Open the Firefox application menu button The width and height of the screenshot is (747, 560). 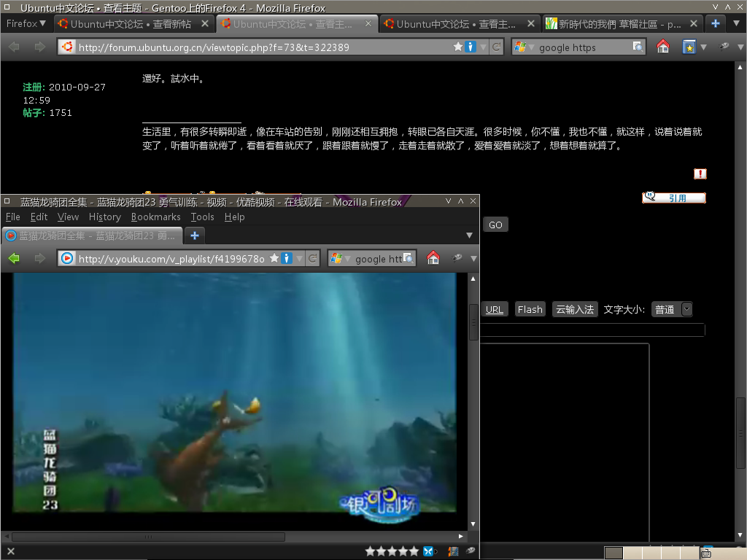pyautogui.click(x=26, y=23)
